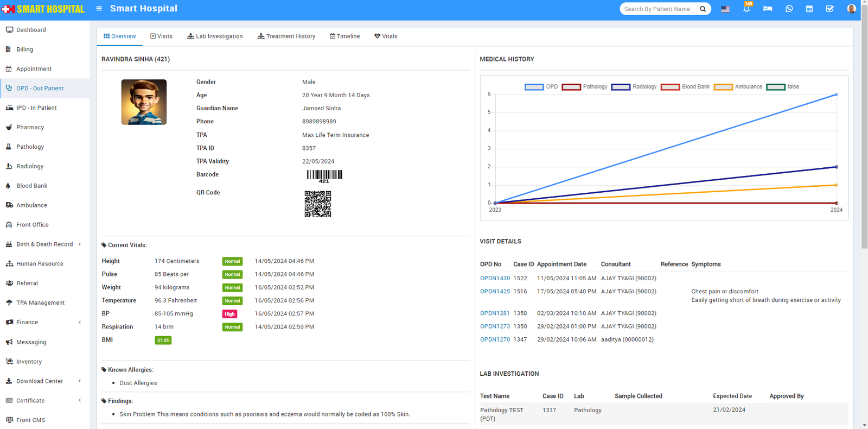The image size is (868, 429).
Task: Go to Pharmacy in the sidebar
Action: [30, 128]
